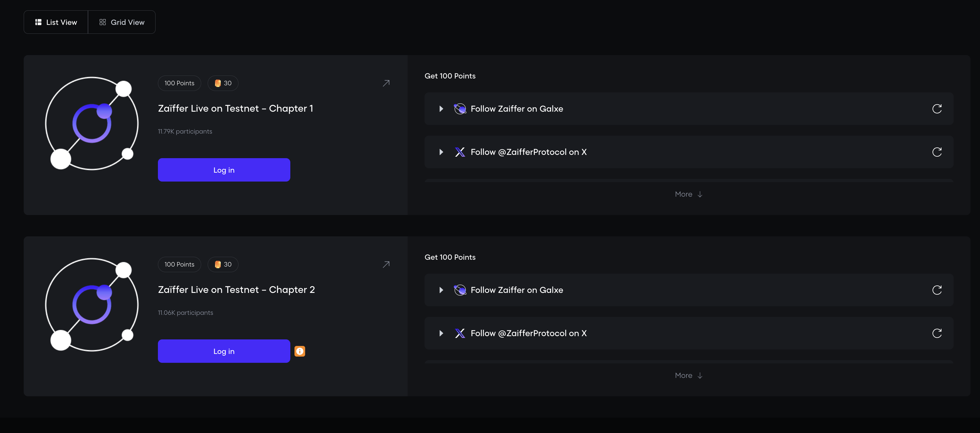
Task: Refresh Chapter 1 Follow @ZaifferProtocol on X task
Action: (937, 152)
